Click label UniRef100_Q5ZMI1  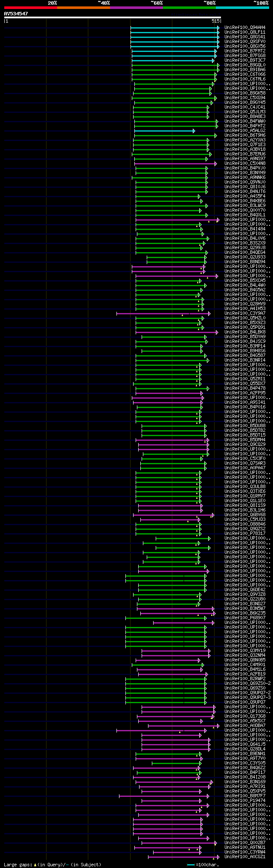tap(245, 379)
